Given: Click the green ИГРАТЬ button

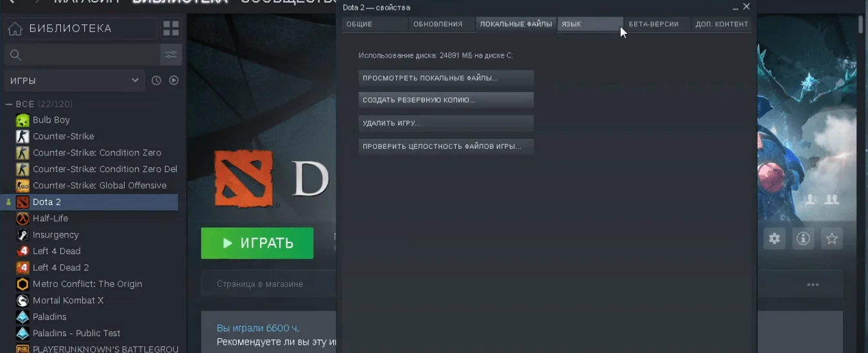Looking at the screenshot, I should tap(257, 243).
